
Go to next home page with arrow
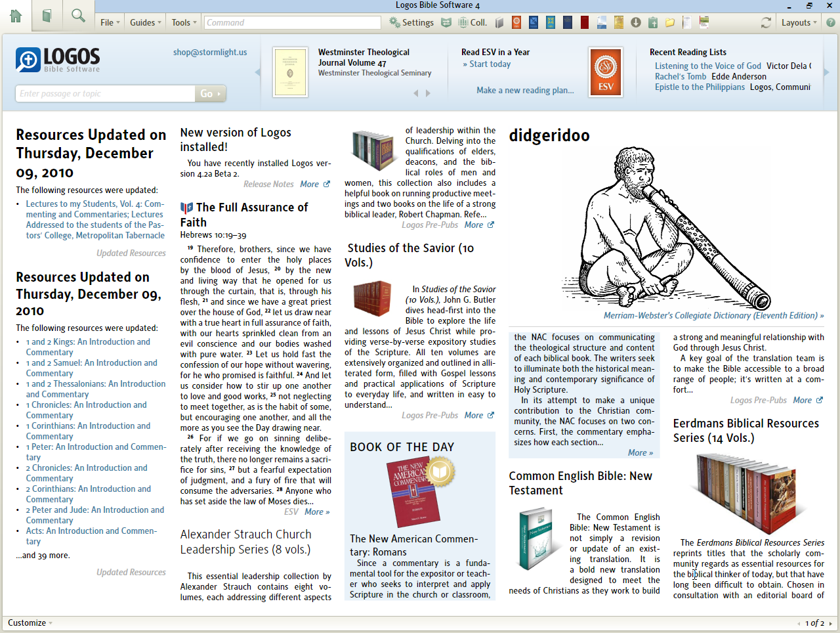(x=830, y=624)
